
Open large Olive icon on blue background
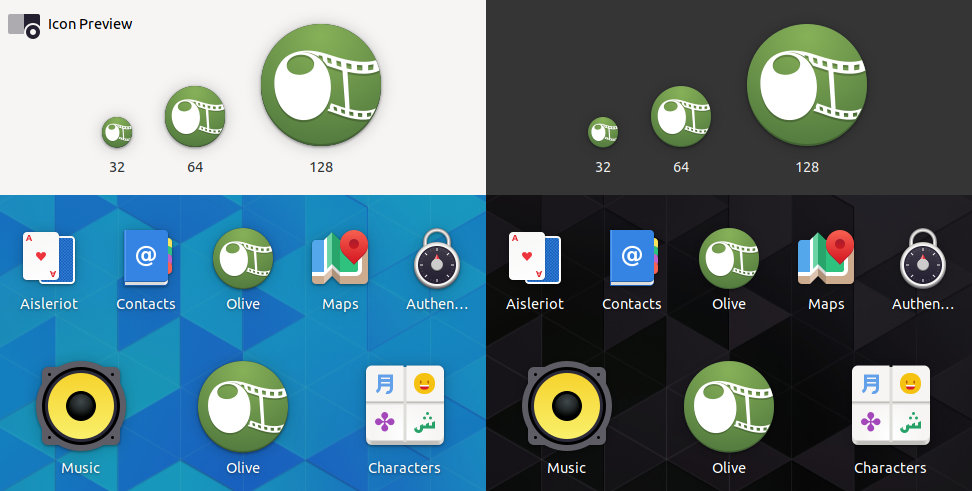tap(243, 407)
